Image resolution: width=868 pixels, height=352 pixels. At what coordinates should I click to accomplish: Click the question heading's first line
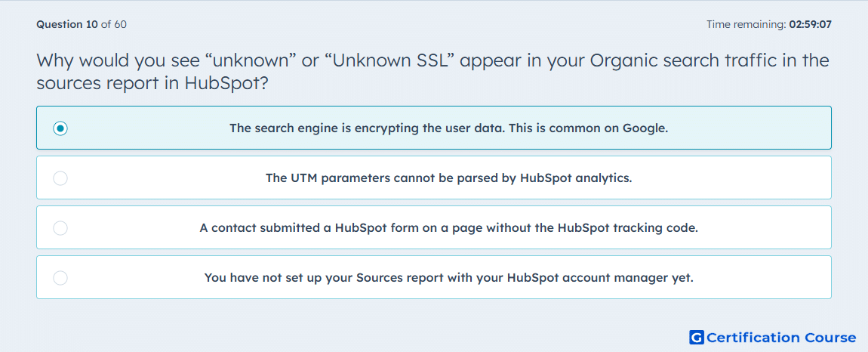[x=433, y=60]
